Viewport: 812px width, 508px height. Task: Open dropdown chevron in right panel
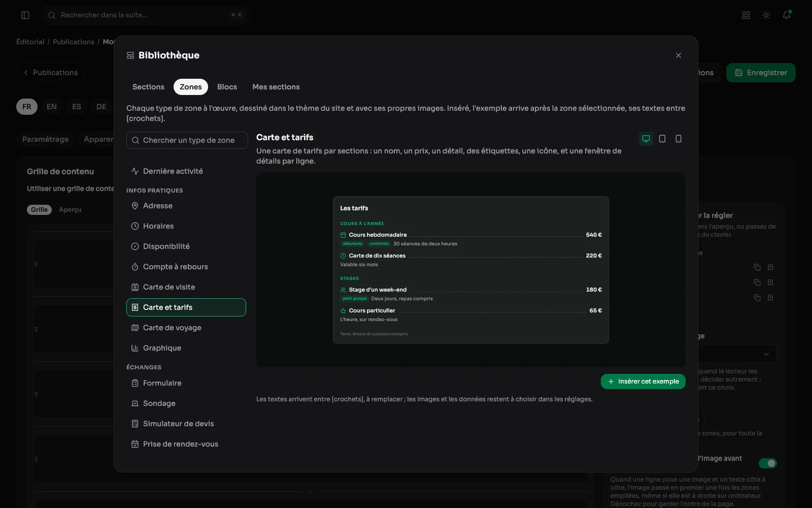[x=766, y=354]
